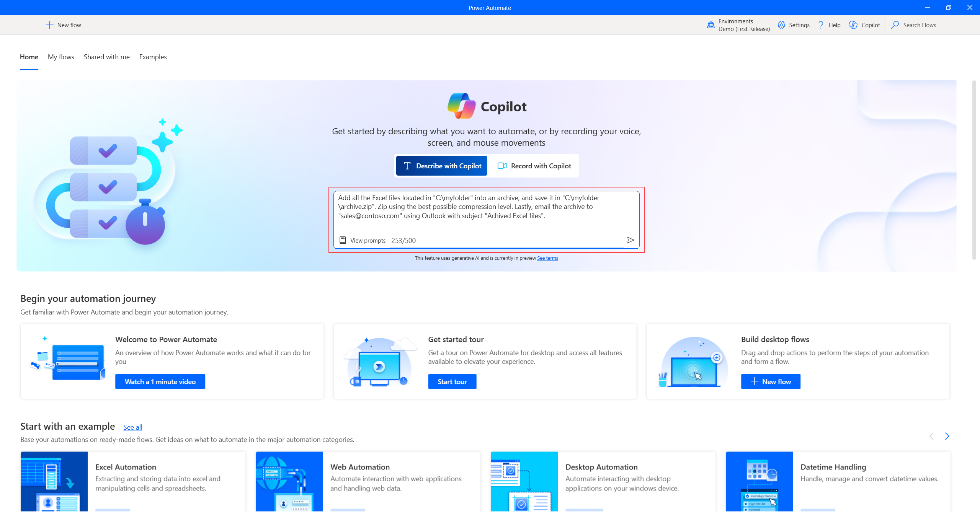Click the Examples menu item
Viewport: 980px width, 528px height.
(x=153, y=57)
